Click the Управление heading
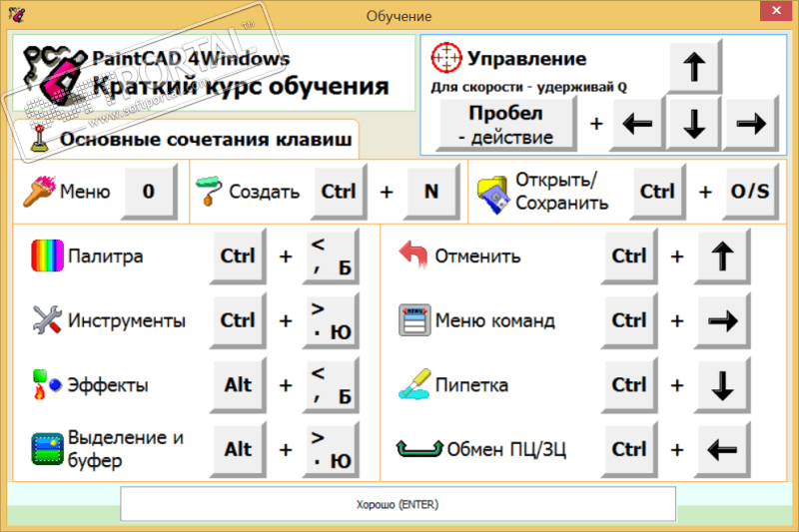The image size is (799, 532). pyautogui.click(x=527, y=58)
